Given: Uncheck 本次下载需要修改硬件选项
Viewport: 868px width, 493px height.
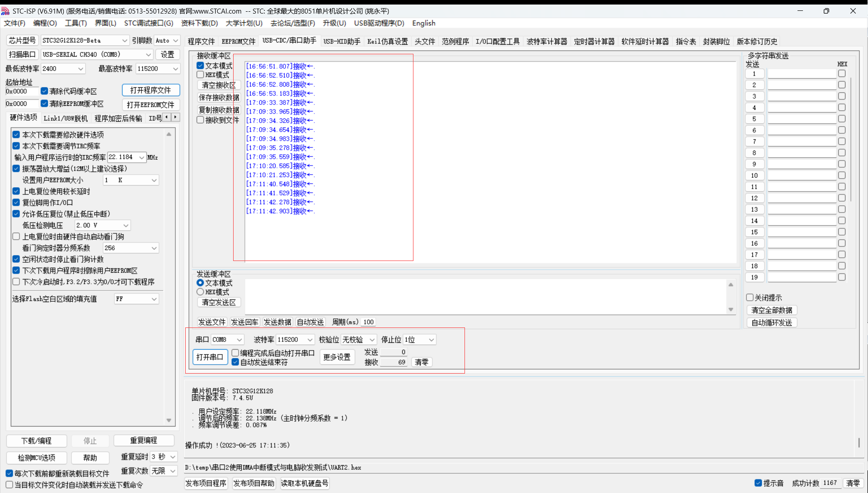Looking at the screenshot, I should pos(16,134).
